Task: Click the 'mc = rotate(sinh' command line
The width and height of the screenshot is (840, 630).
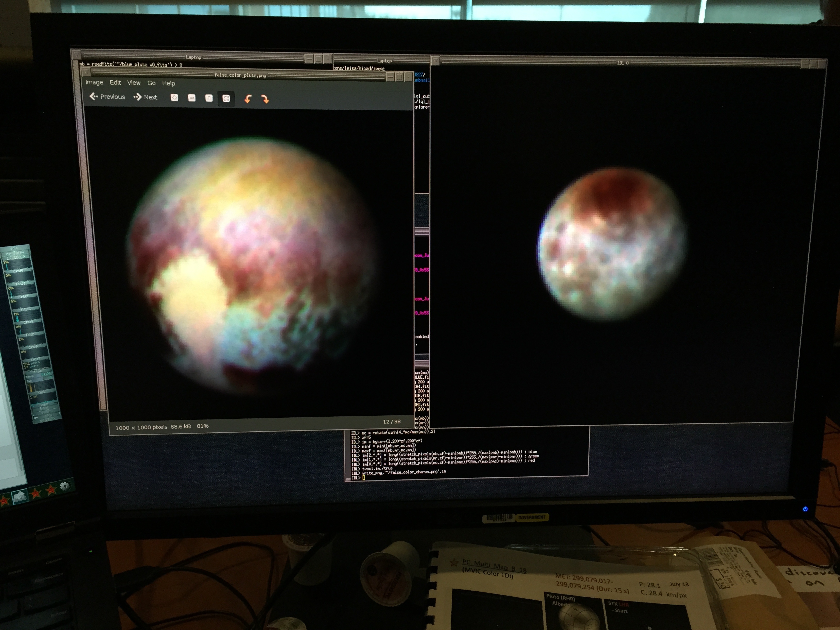Action: [x=393, y=432]
